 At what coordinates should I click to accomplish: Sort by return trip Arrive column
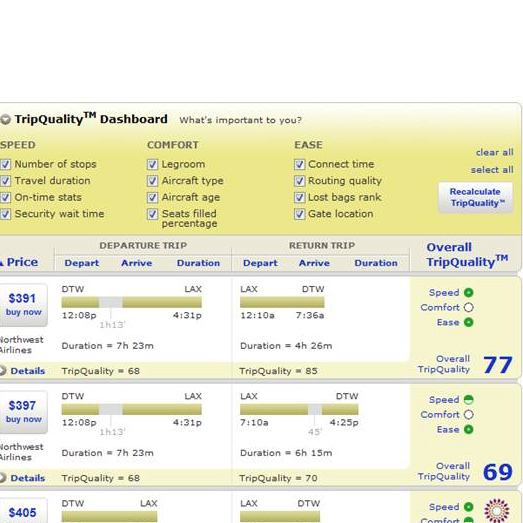pyautogui.click(x=314, y=263)
